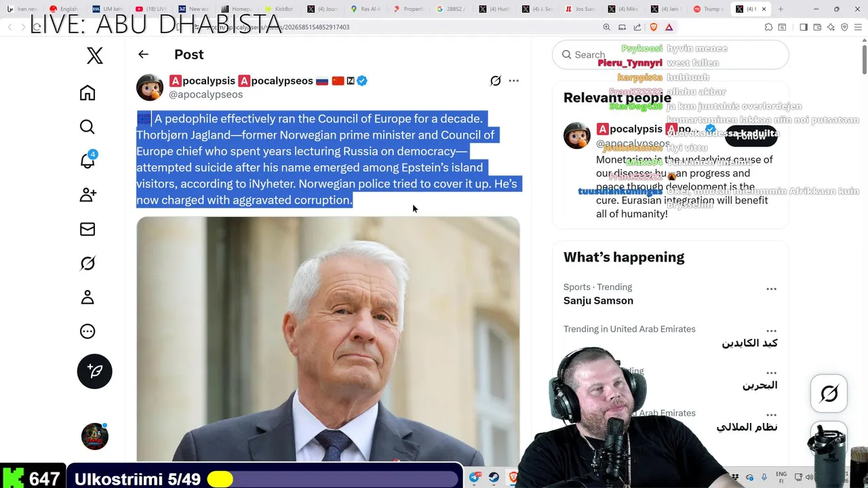Open the post's three-dot More menu
The image size is (868, 488).
[514, 81]
